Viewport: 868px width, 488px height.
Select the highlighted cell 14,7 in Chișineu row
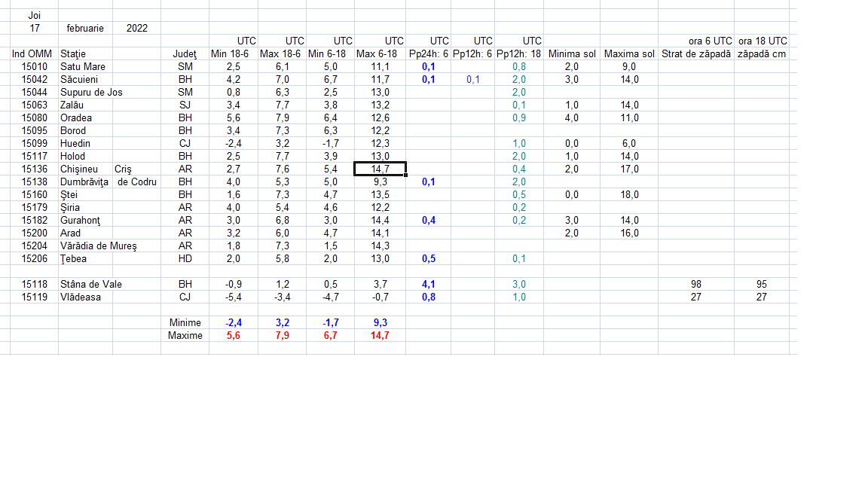tap(381, 169)
